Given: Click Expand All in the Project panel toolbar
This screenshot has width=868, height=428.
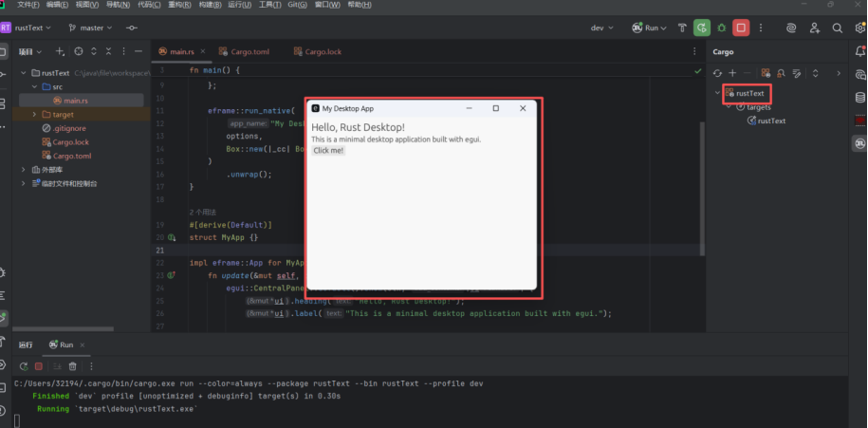Looking at the screenshot, I should coord(94,51).
